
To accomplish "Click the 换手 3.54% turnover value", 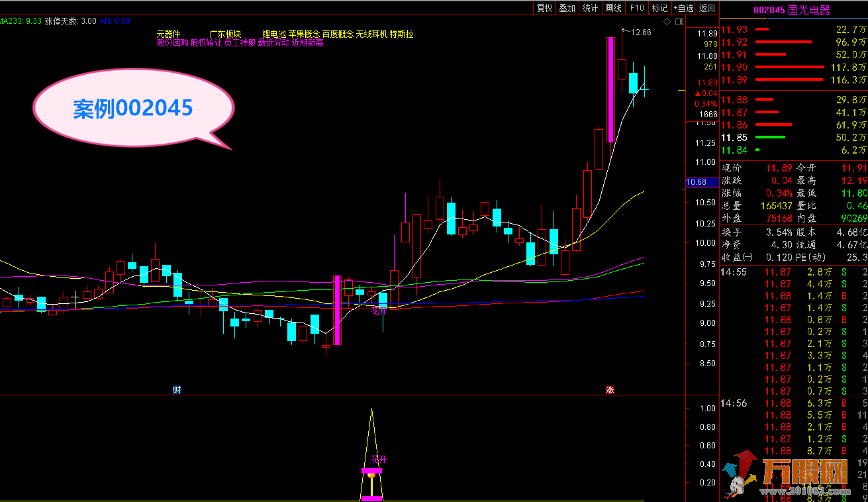I will pyautogui.click(x=779, y=232).
